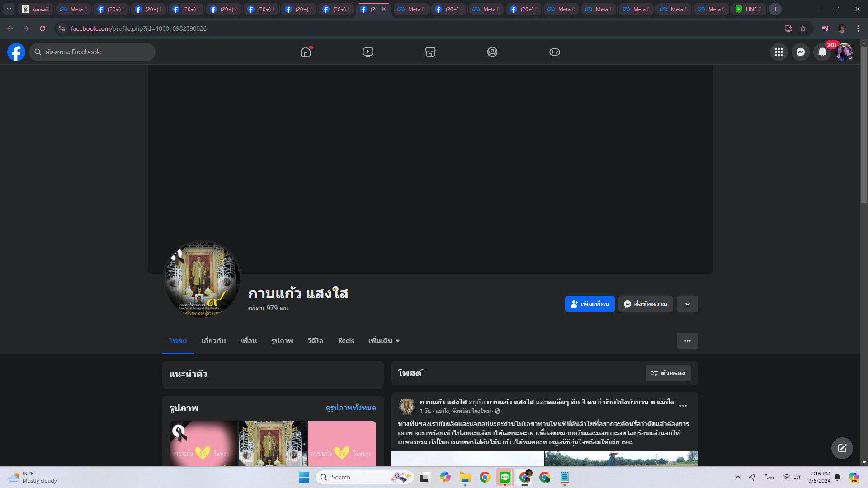Open the ดูรูปภาพทั้งหมด photos link
Viewport: 868px width, 488px height.
click(x=350, y=408)
